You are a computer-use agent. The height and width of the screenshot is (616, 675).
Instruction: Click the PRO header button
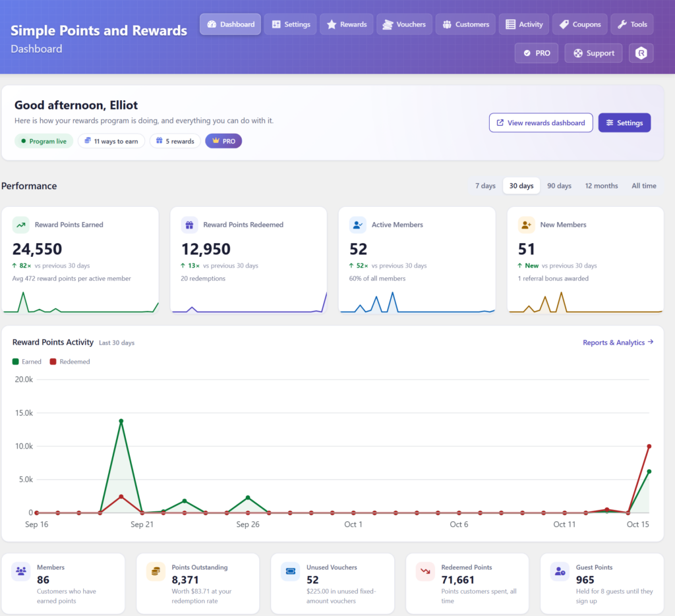click(x=537, y=53)
